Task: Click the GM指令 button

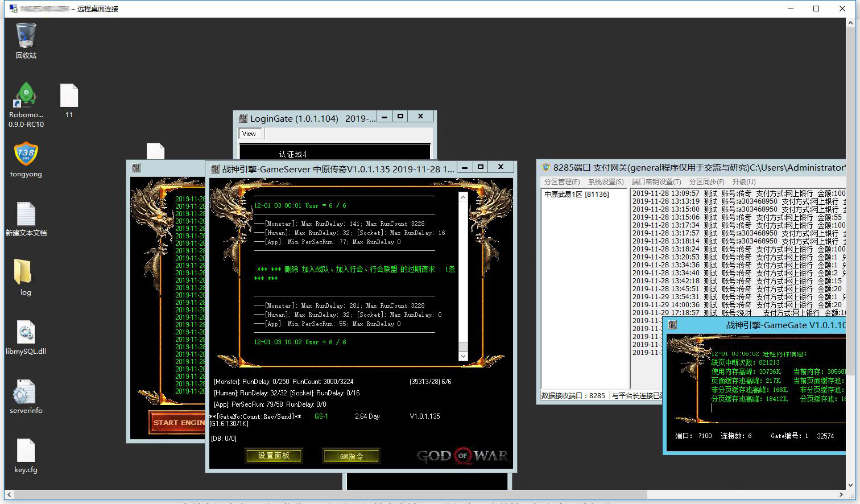Action: pos(351,456)
